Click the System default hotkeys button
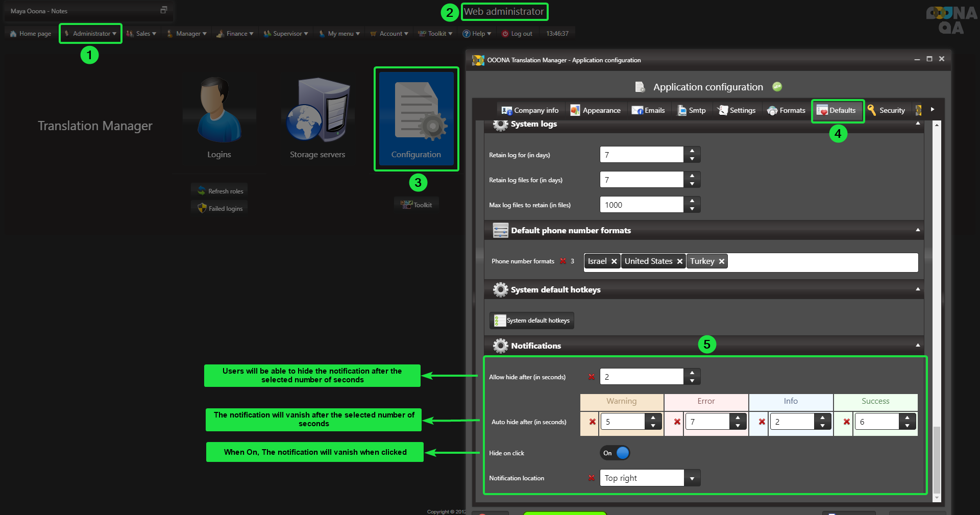 click(x=532, y=321)
